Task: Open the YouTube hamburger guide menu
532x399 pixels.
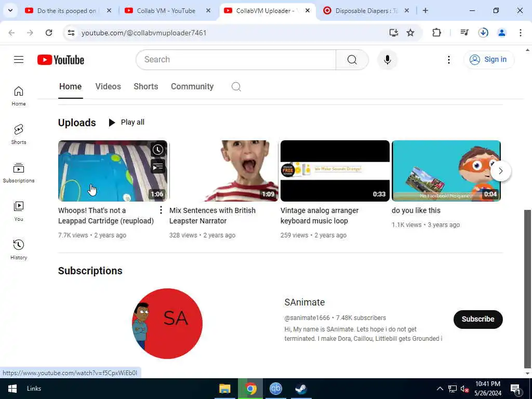Action: point(19,60)
